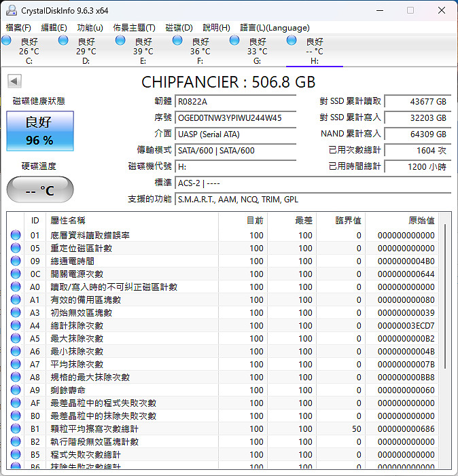Click status orb for attribute B0
The image size is (458, 476).
16,416
